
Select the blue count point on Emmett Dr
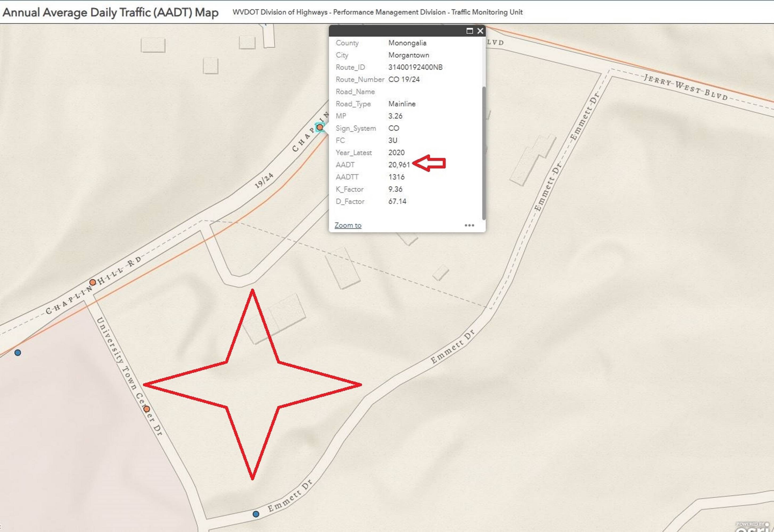click(x=256, y=514)
